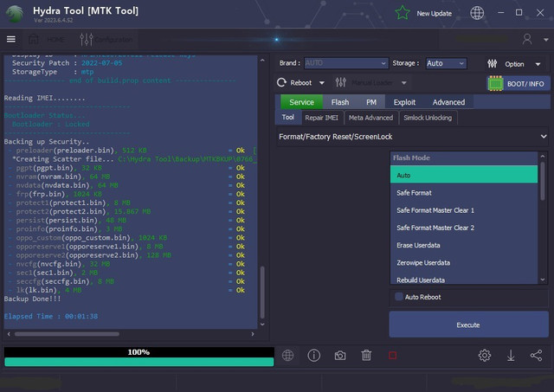Select Safe Format flash mode
This screenshot has width=554, height=392.
click(464, 193)
